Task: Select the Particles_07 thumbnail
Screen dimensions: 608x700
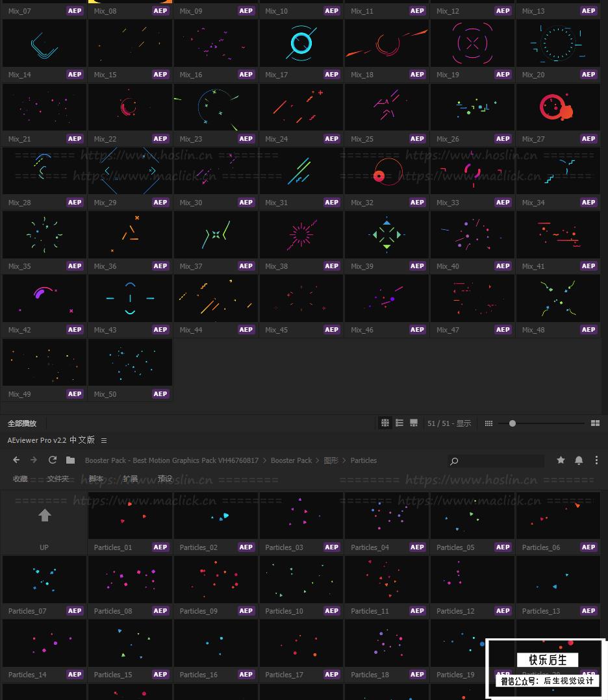Action: [x=44, y=579]
